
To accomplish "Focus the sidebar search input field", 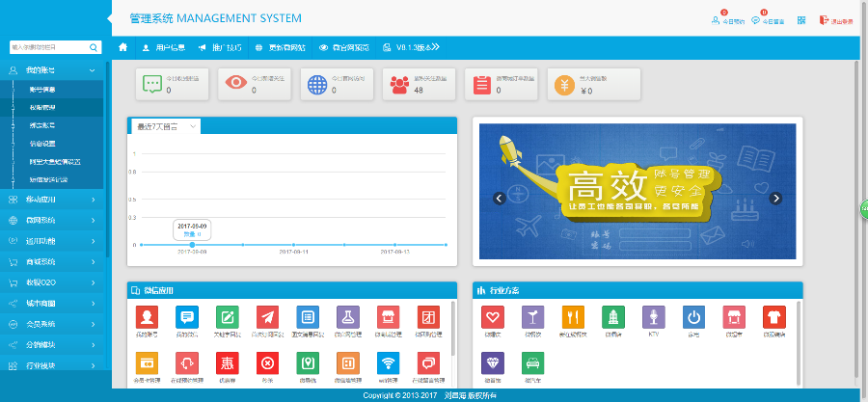I will [x=49, y=47].
